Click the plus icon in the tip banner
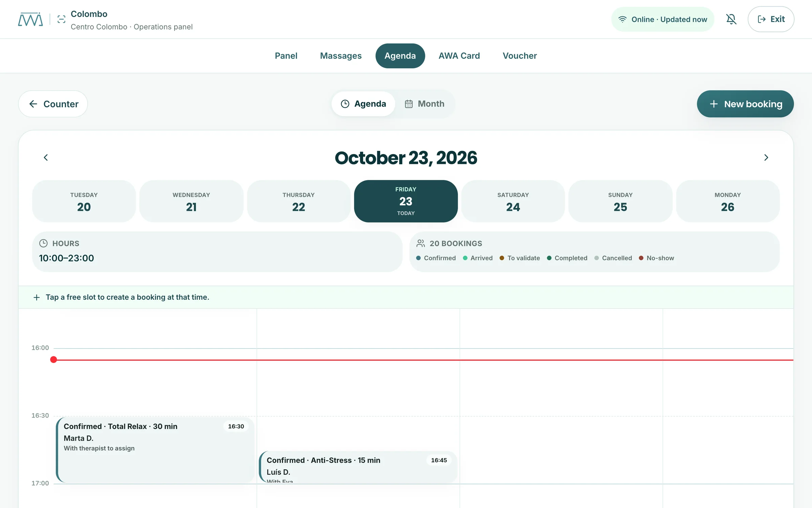The width and height of the screenshot is (812, 508). point(37,297)
